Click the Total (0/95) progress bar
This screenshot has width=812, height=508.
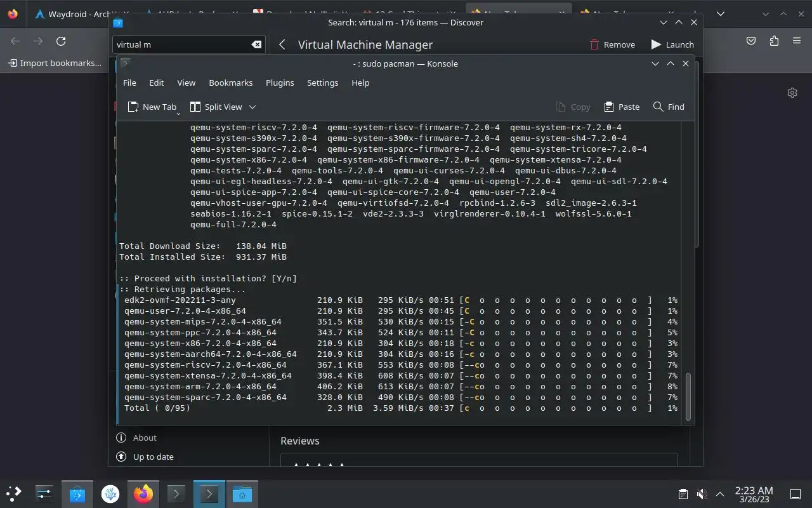click(556, 408)
